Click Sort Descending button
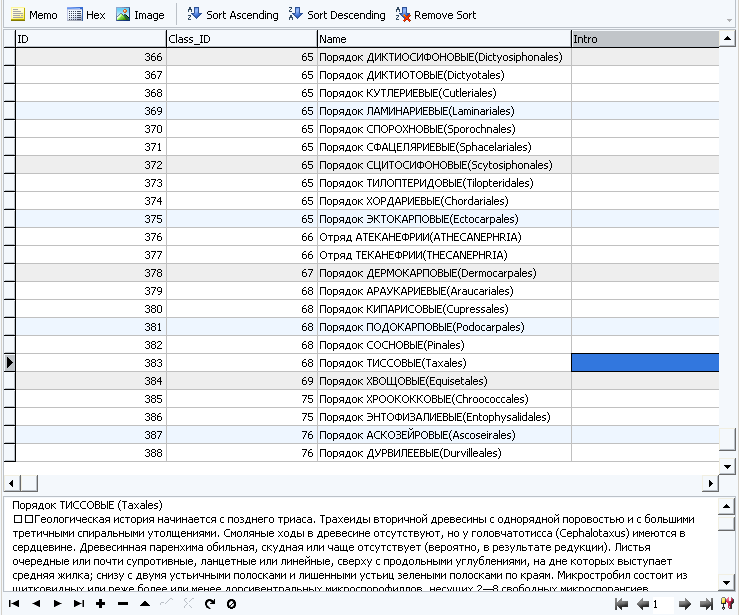The image size is (739, 615). click(x=336, y=15)
